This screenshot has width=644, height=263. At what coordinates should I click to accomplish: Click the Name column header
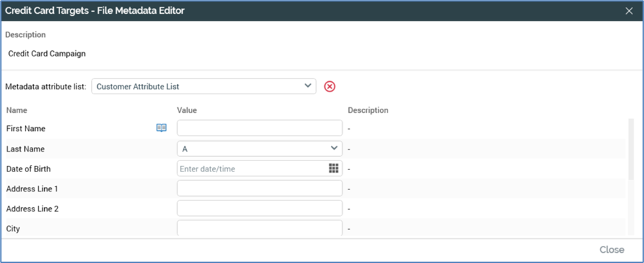(x=17, y=110)
